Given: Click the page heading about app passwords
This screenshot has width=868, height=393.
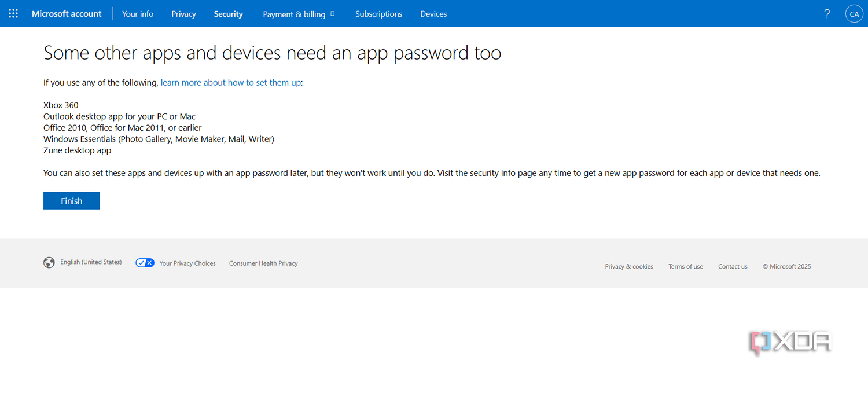Looking at the screenshot, I should (273, 53).
